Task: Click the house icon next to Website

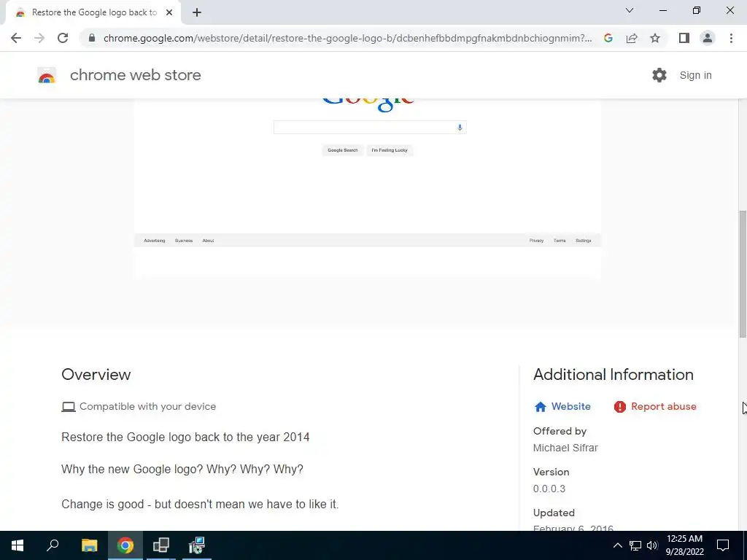Action: (x=541, y=407)
